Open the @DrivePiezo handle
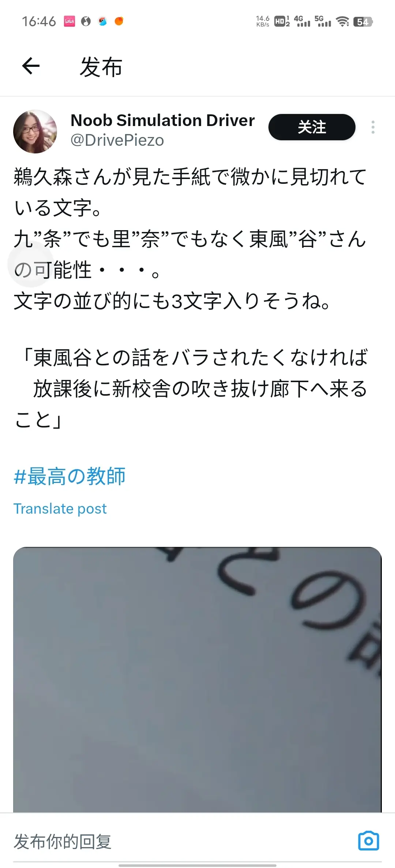The height and width of the screenshot is (868, 395). [117, 140]
